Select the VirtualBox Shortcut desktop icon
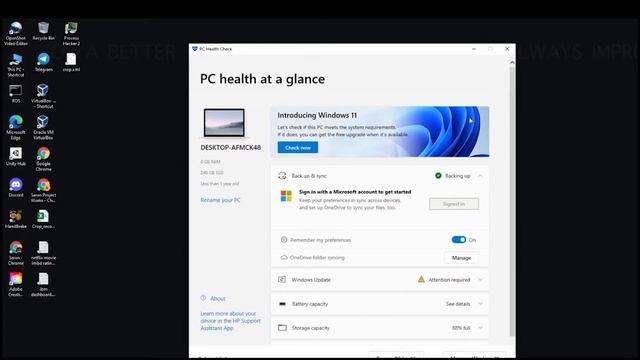 coord(43,96)
